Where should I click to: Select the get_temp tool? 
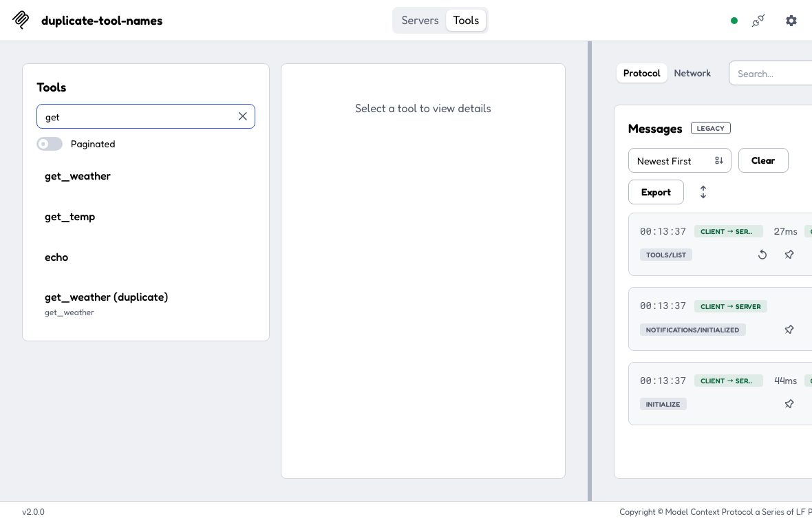(x=145, y=217)
